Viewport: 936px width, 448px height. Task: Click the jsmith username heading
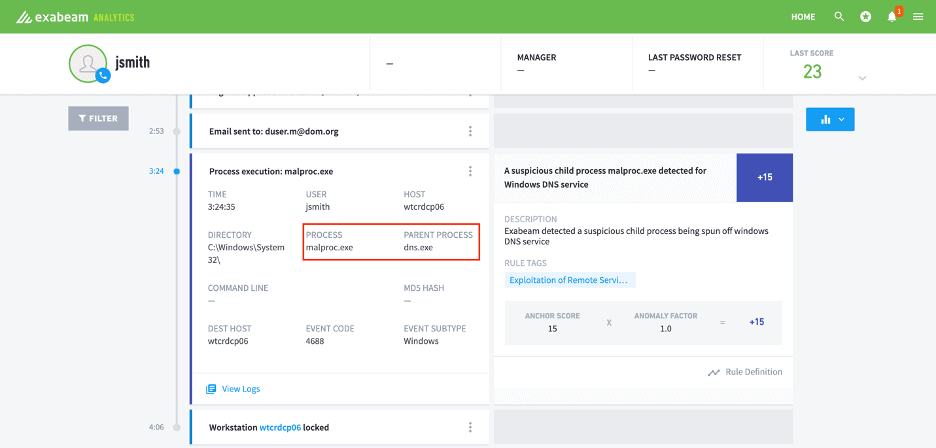pyautogui.click(x=132, y=62)
